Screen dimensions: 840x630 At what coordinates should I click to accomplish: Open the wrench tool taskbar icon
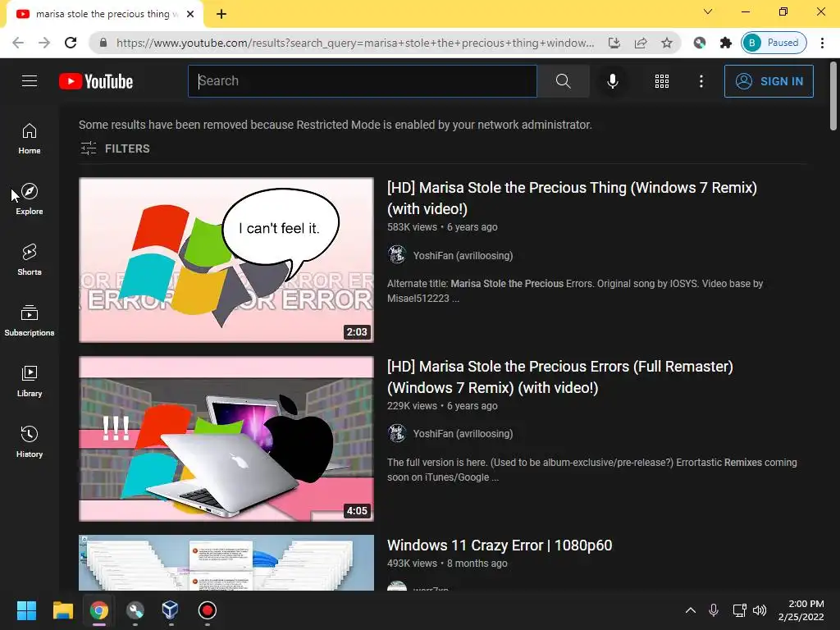tap(135, 610)
